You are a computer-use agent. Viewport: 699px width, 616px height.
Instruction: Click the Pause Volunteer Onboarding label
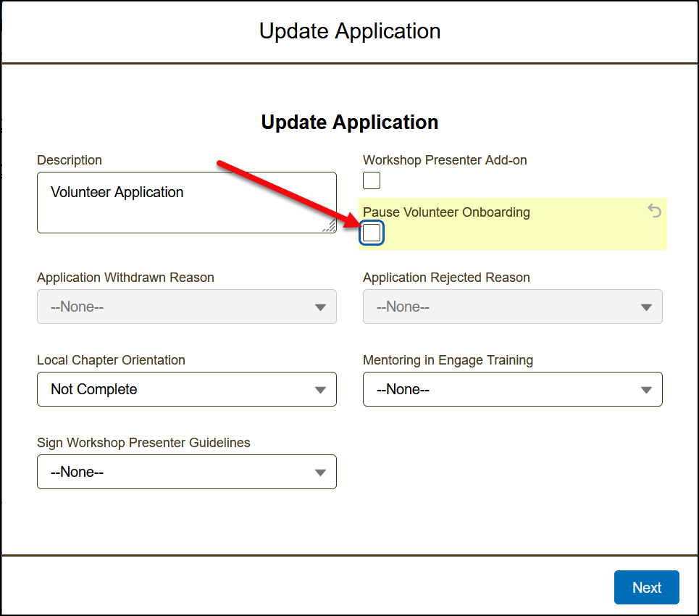click(446, 212)
